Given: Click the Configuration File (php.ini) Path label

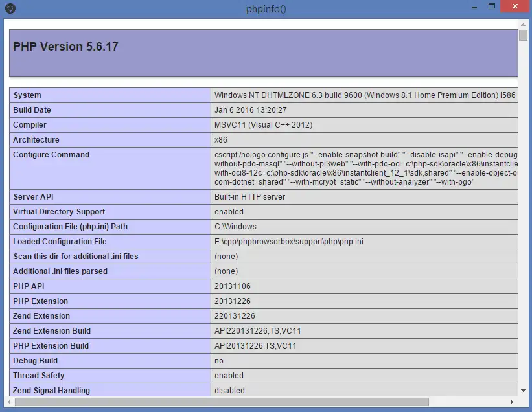Looking at the screenshot, I should pyautogui.click(x=70, y=227).
